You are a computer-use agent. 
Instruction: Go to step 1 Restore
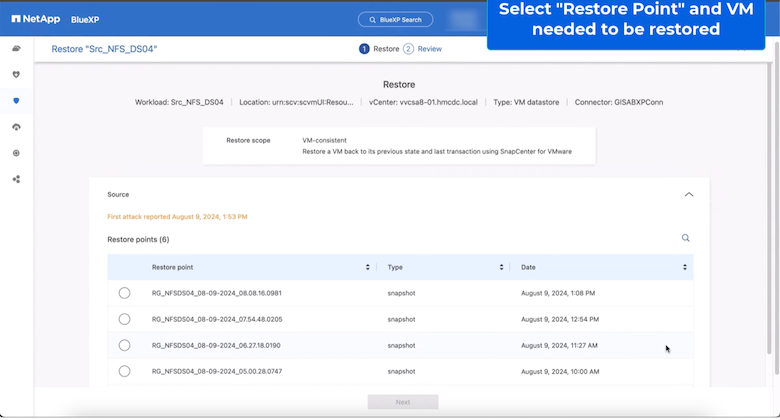(x=380, y=48)
